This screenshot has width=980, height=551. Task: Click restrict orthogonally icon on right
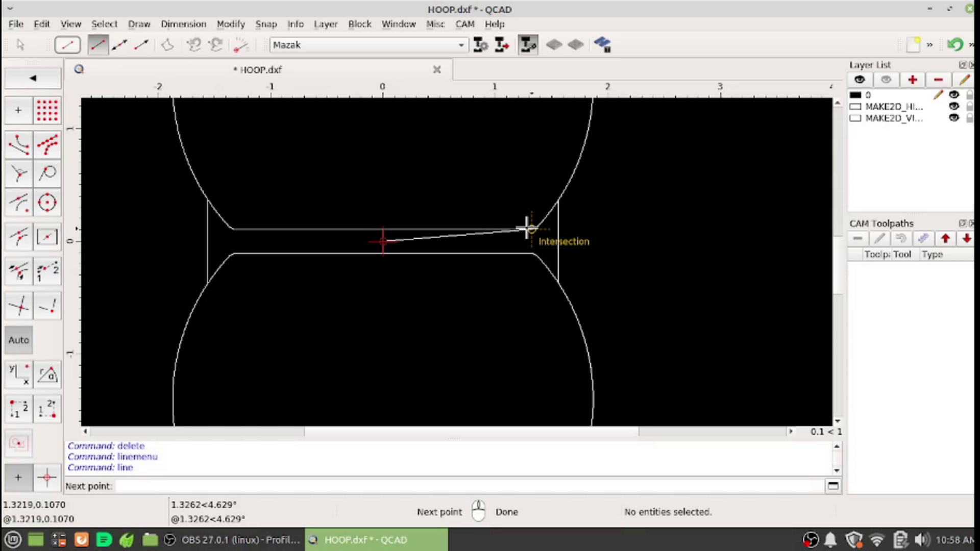point(47,409)
